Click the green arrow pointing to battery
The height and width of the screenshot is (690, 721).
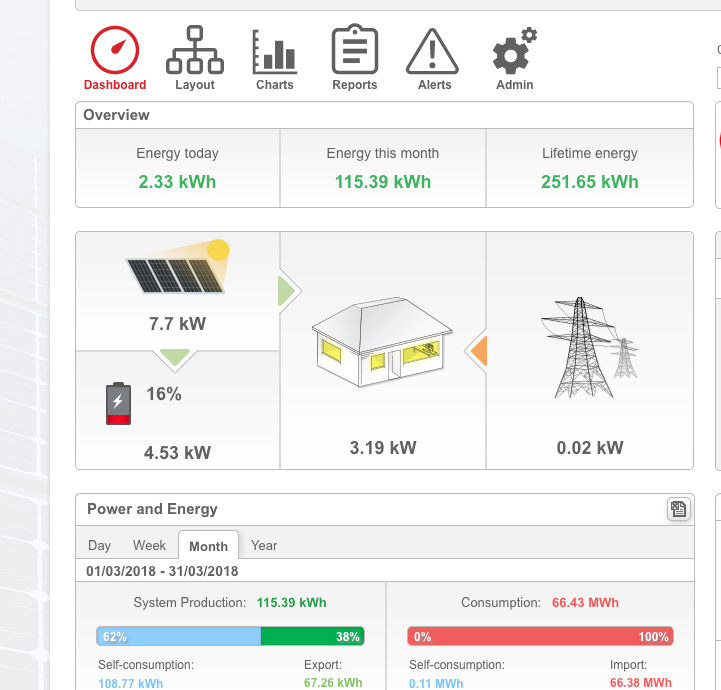(175, 359)
